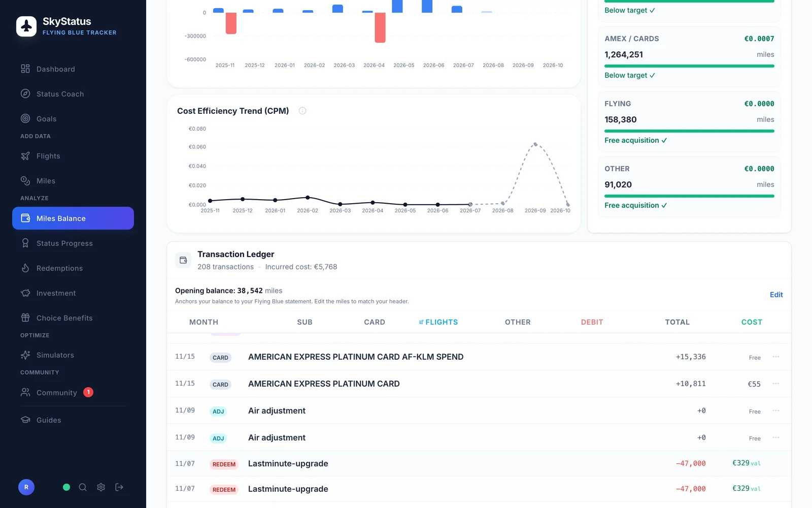Click the user avatar R
The image size is (812, 508).
(x=26, y=487)
